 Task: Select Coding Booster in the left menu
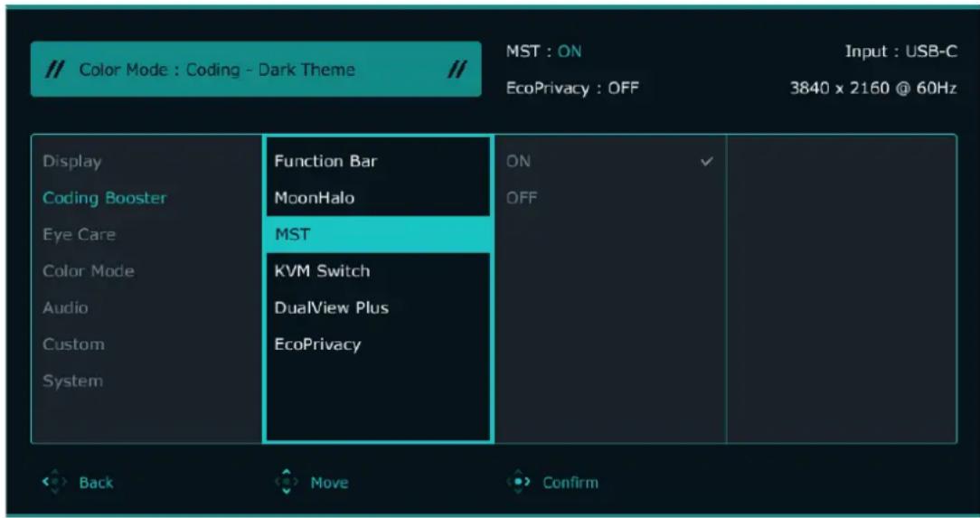pyautogui.click(x=104, y=198)
